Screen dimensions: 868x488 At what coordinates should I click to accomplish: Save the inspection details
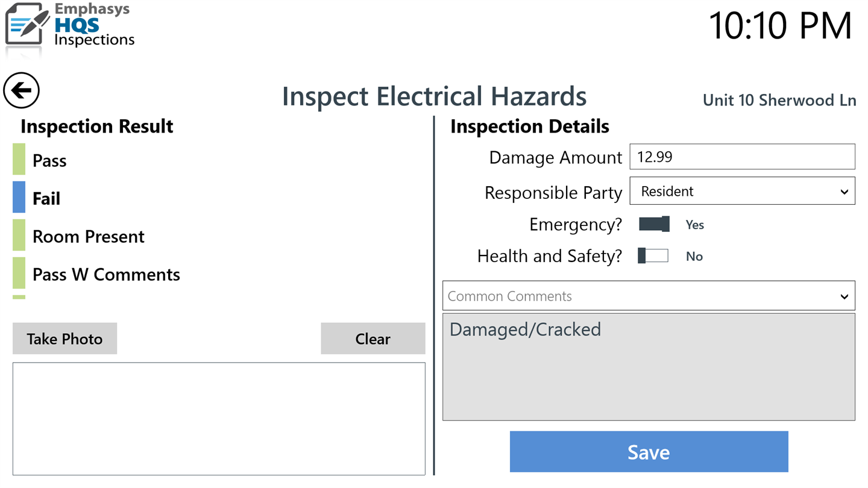click(x=649, y=452)
